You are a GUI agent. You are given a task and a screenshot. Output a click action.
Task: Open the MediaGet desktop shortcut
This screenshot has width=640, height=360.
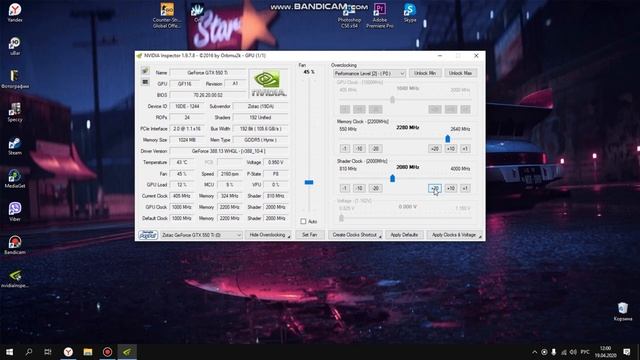point(15,179)
